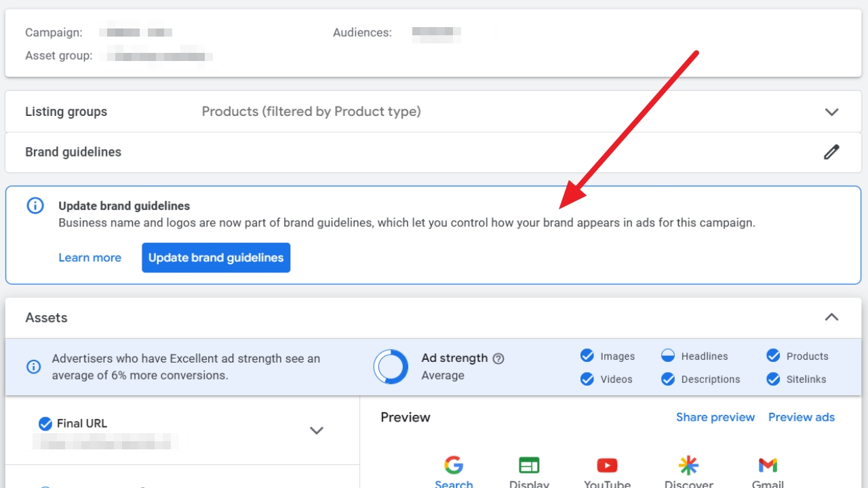Screen dimensions: 868x488
Task: Open the Learn more link
Action: point(90,258)
